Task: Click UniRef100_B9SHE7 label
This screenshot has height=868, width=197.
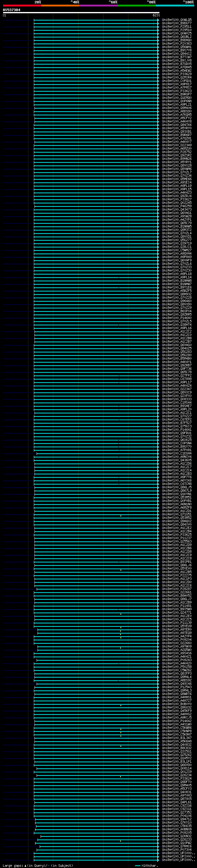Action: (177, 406)
